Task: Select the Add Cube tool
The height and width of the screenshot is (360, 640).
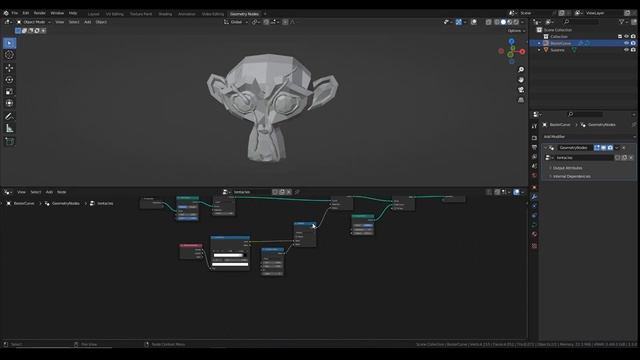Action: pos(9,141)
